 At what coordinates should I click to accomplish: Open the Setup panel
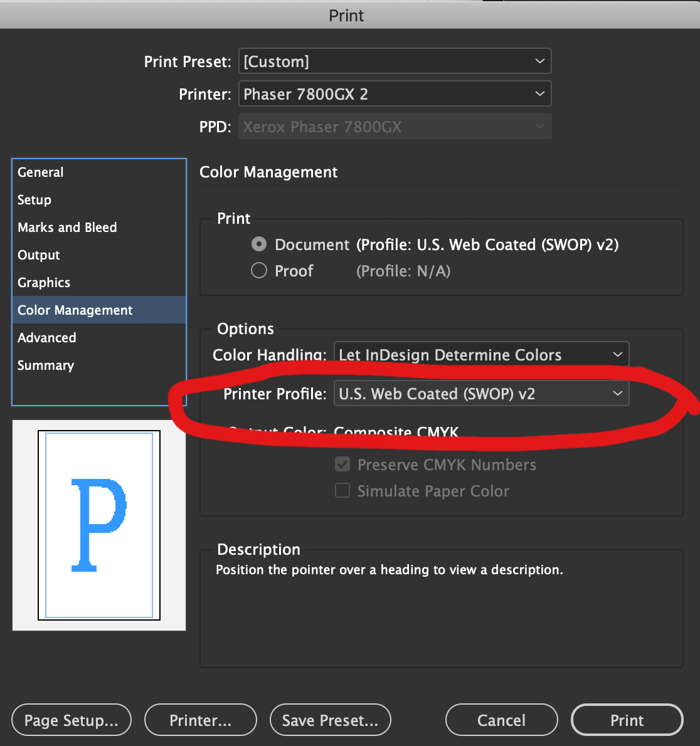(x=34, y=199)
